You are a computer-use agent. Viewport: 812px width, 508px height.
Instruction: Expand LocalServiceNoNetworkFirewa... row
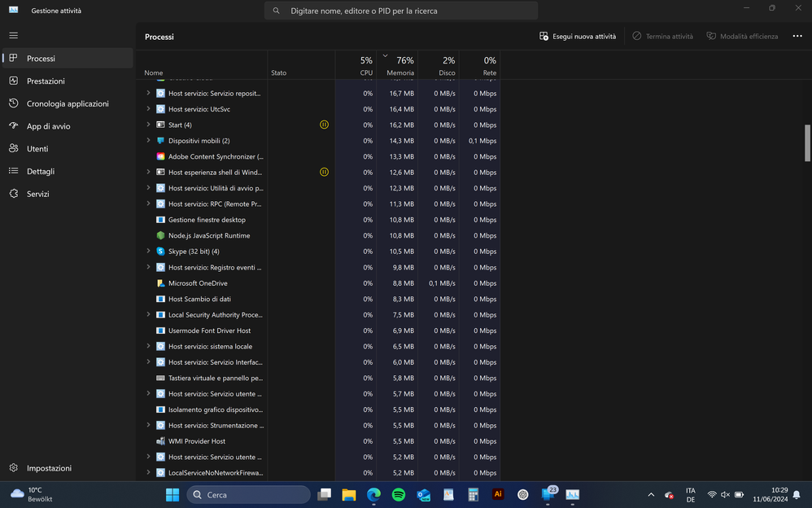(x=148, y=473)
